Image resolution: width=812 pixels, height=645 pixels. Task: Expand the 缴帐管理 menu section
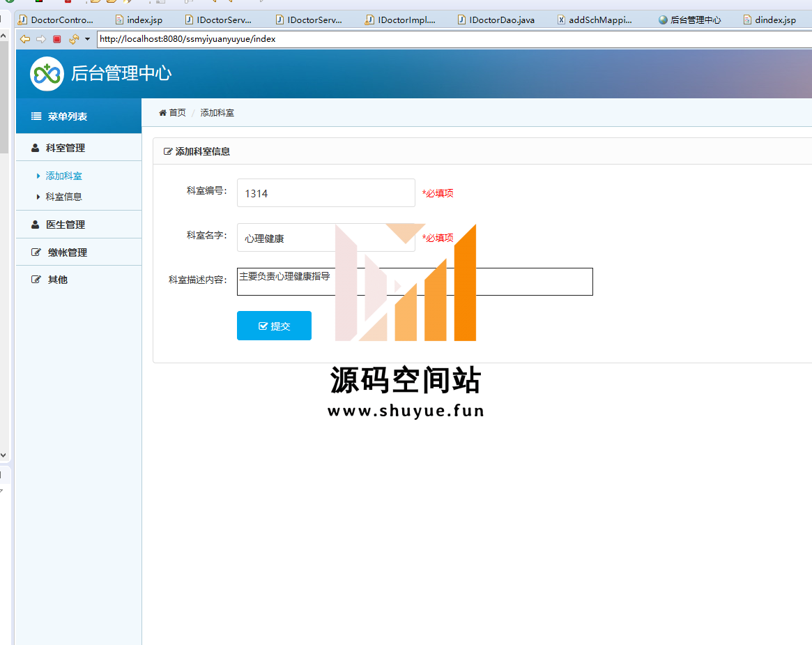[79, 252]
